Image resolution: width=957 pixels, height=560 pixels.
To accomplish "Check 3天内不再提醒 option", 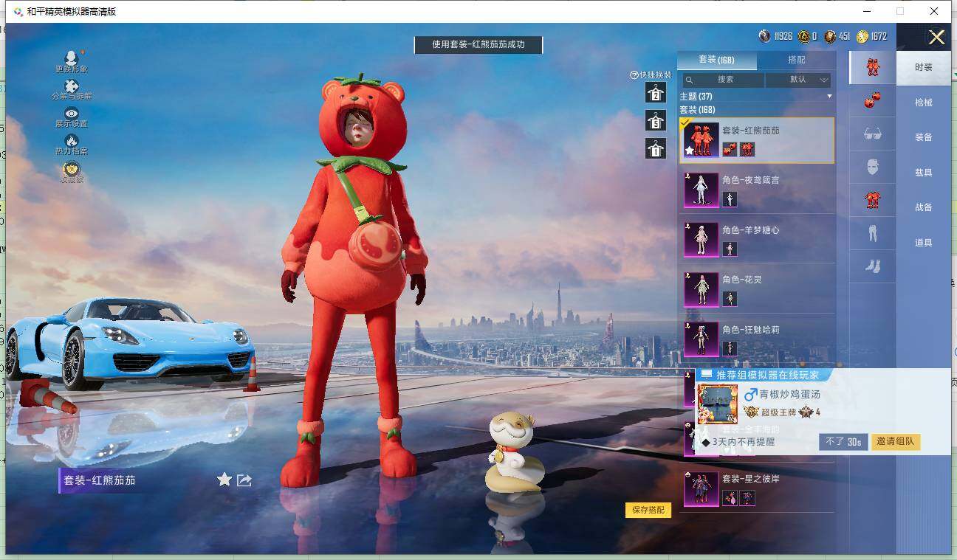I will point(738,442).
